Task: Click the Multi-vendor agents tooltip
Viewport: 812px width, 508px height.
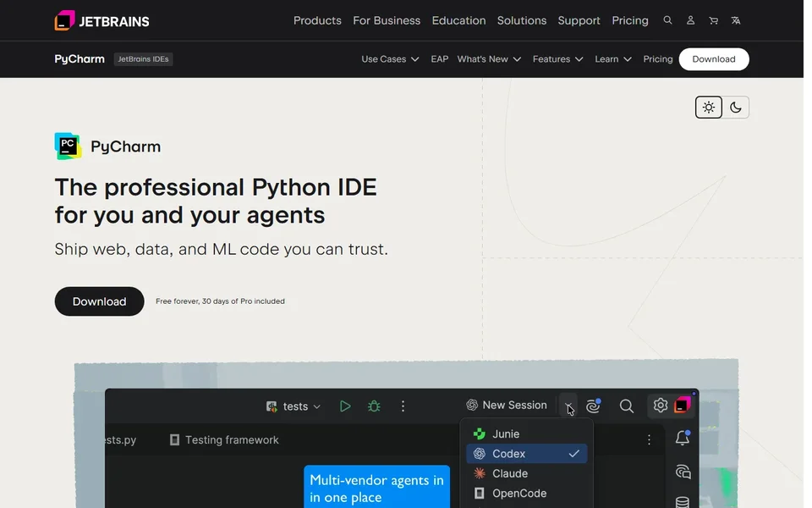Action: tap(376, 487)
